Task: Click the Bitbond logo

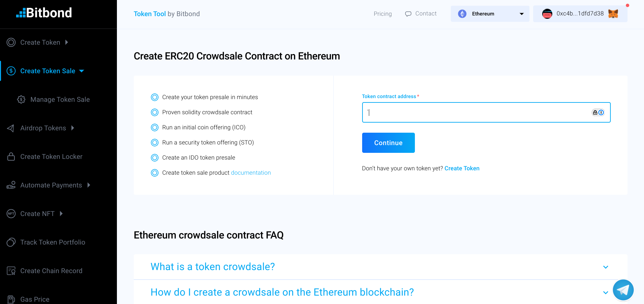Action: coord(44,13)
